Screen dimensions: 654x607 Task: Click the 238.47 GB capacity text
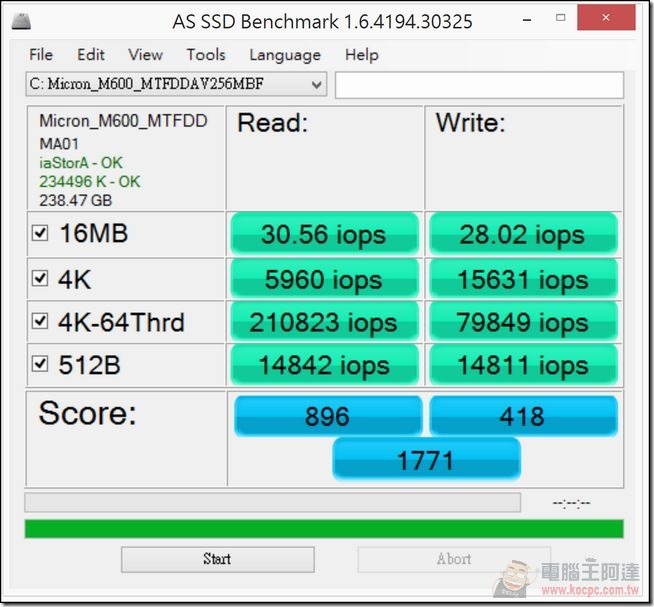(x=75, y=200)
